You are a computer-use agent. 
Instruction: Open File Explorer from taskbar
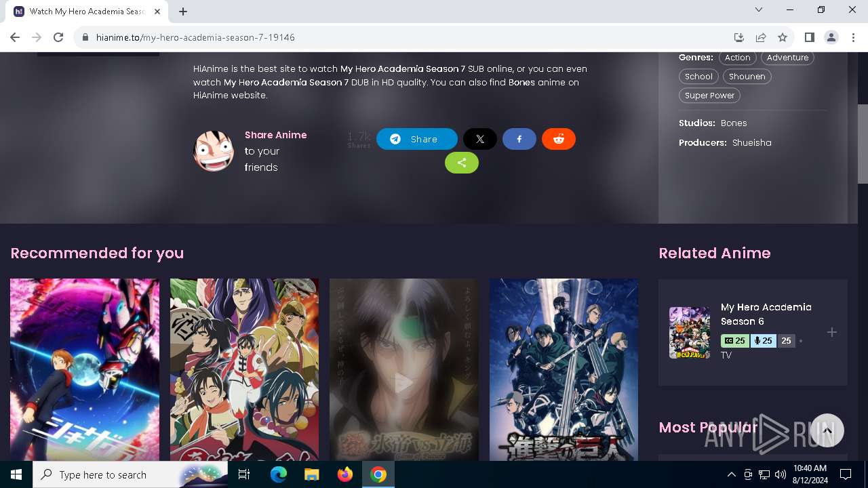coord(311,474)
